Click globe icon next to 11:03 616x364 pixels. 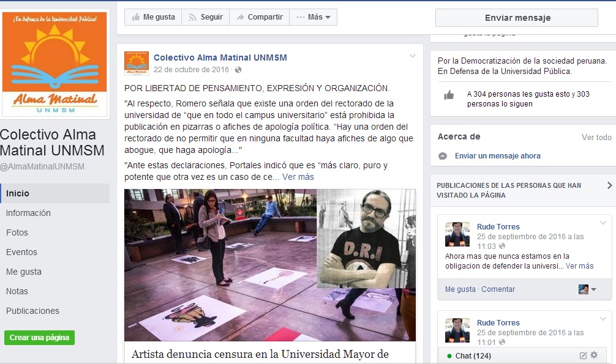tap(501, 246)
